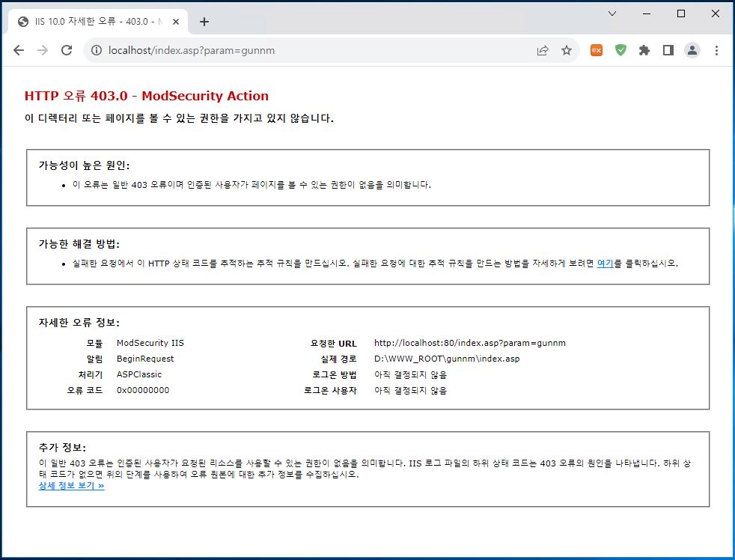
Task: Open Chrome's three-dot menu
Action: coord(716,50)
